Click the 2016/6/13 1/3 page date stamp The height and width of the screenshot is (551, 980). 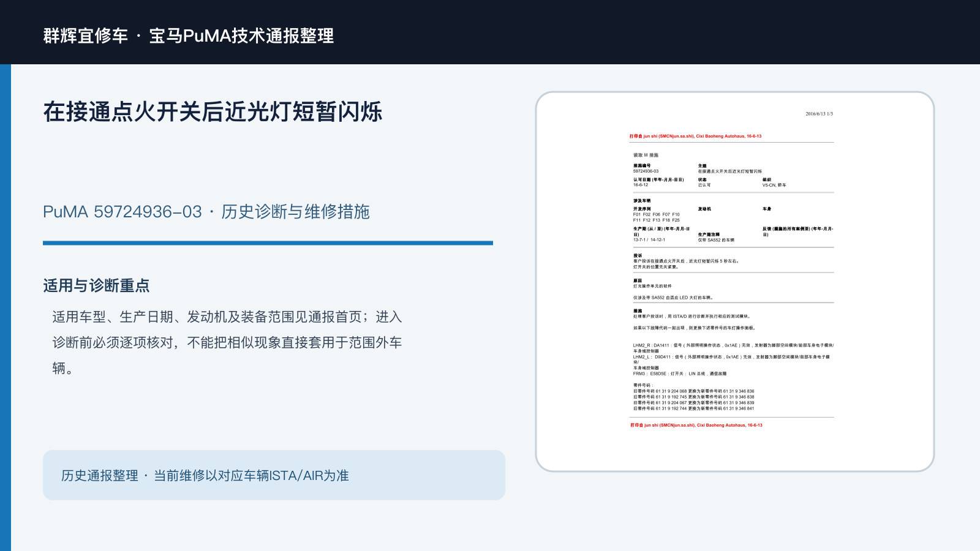click(x=819, y=114)
